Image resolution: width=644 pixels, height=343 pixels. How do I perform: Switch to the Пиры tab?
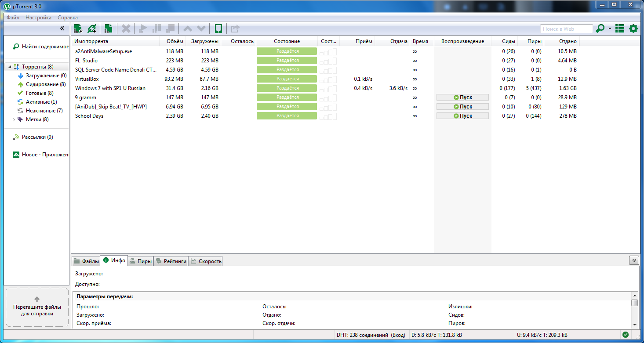pos(141,261)
